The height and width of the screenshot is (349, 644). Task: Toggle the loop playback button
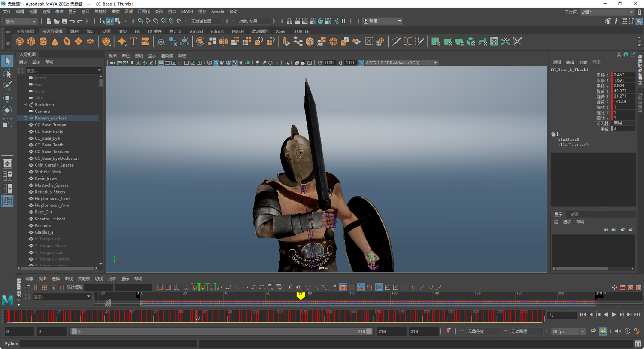(x=593, y=331)
